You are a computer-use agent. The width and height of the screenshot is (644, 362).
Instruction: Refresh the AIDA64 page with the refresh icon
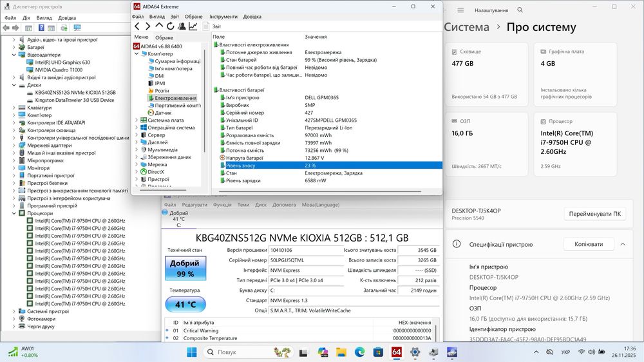click(x=170, y=26)
